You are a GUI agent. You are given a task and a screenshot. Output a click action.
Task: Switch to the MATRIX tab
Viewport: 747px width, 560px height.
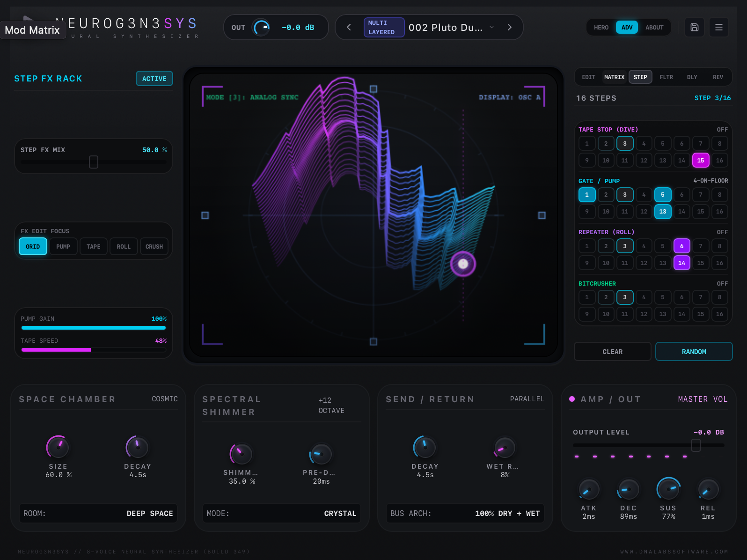[614, 77]
